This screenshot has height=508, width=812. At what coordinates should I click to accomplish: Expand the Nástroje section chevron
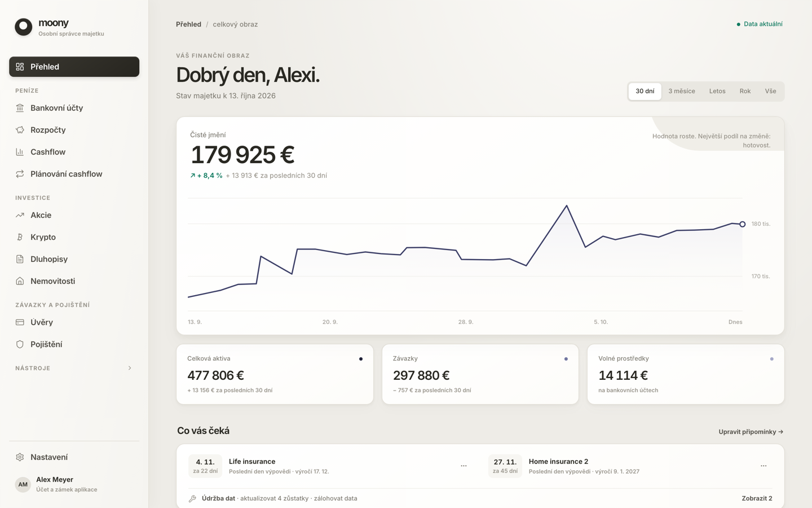tap(130, 368)
